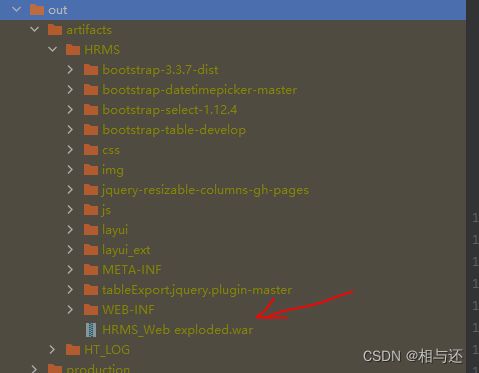This screenshot has height=373, width=479.
Task: Select the bootstrap-3.3.7-dist label
Action: click(x=160, y=70)
